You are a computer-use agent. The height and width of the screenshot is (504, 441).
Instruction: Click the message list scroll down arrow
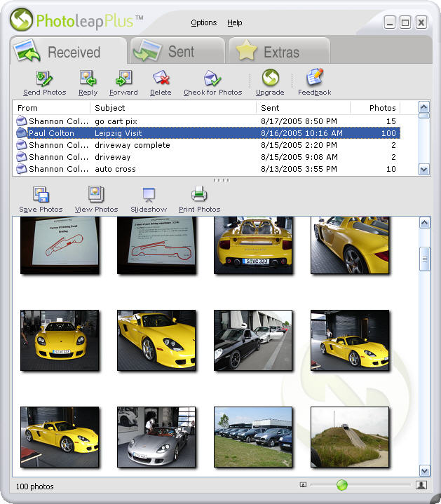click(x=424, y=169)
